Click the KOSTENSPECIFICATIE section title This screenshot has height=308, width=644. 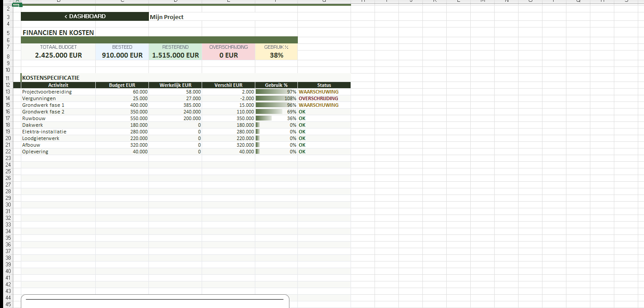(51, 78)
